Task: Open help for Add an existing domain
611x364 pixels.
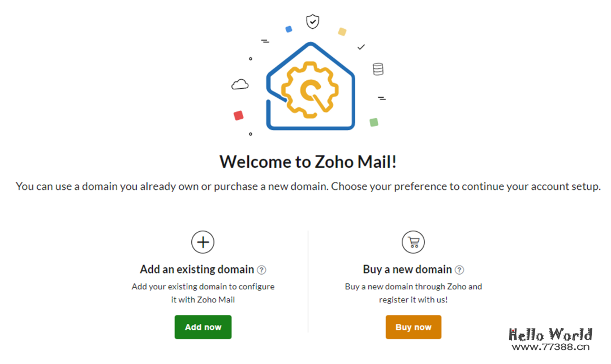Action: (261, 270)
